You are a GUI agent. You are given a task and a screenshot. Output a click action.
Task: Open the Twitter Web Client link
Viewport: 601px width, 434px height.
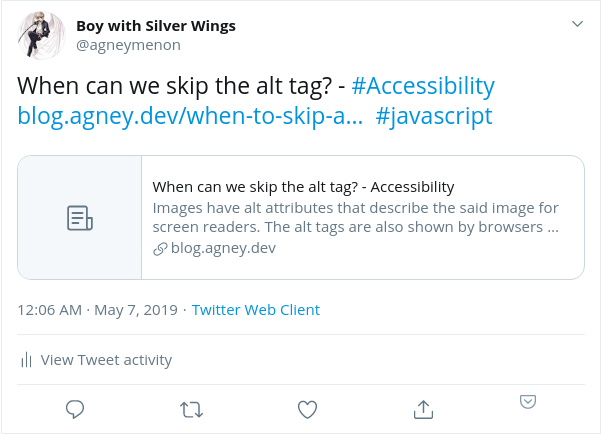point(256,310)
